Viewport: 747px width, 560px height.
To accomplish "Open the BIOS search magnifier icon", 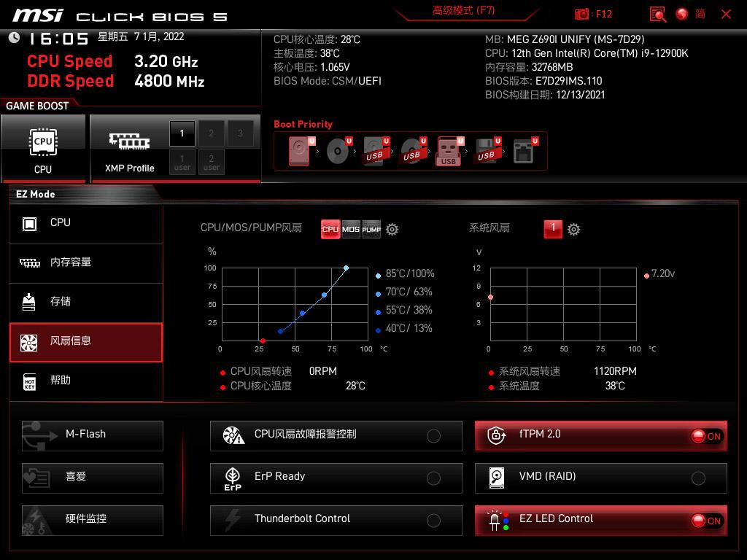I will point(658,15).
